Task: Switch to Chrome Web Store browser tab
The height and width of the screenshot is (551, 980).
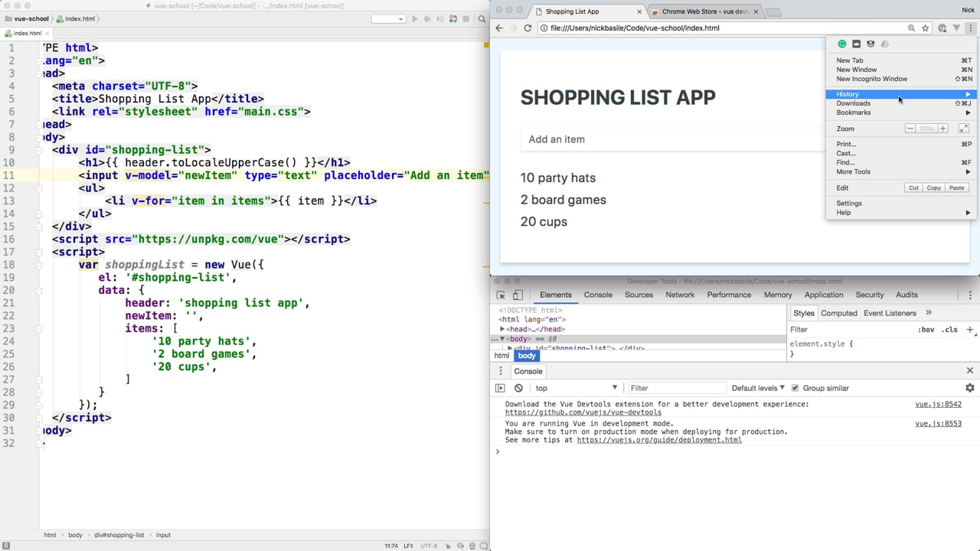Action: (x=704, y=11)
